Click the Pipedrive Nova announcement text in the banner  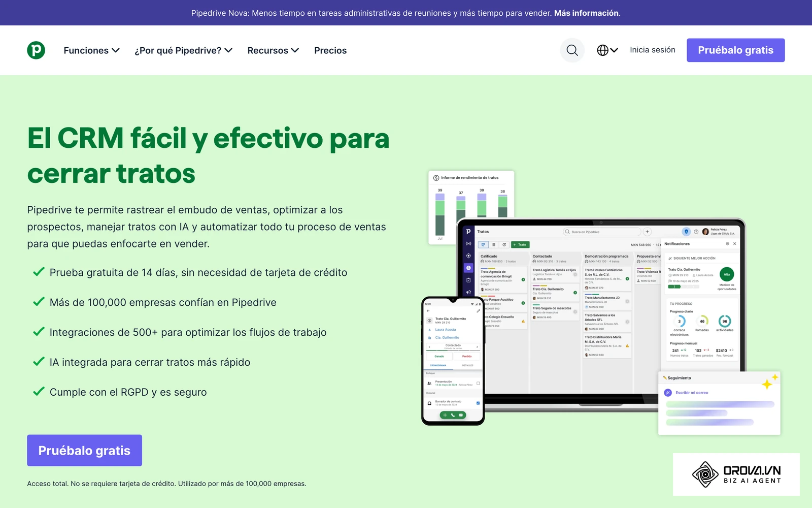(x=371, y=13)
